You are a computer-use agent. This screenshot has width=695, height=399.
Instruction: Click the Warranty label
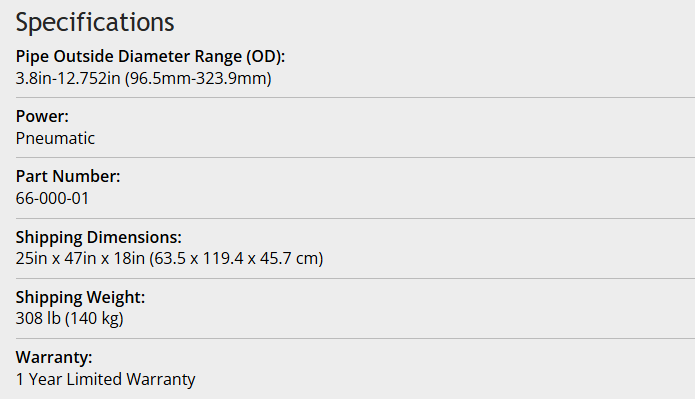(54, 357)
